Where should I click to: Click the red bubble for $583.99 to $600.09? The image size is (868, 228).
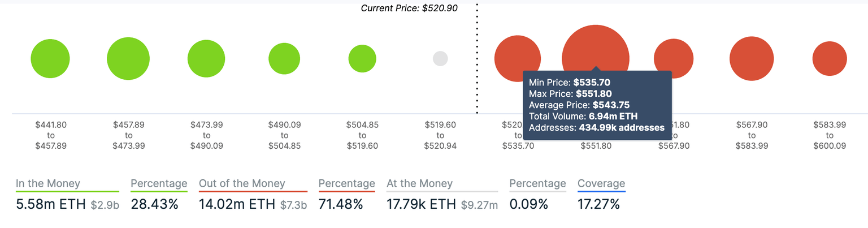(x=830, y=59)
